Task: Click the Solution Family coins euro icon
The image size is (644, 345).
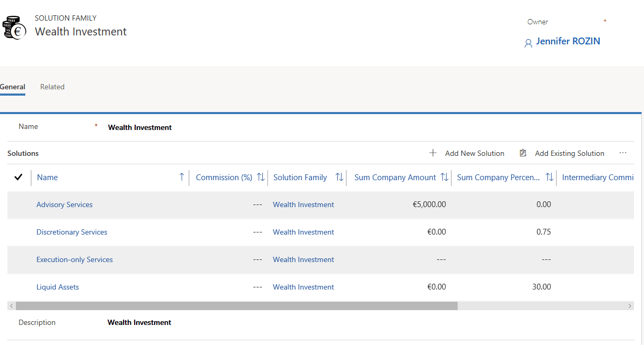Action: click(x=14, y=29)
